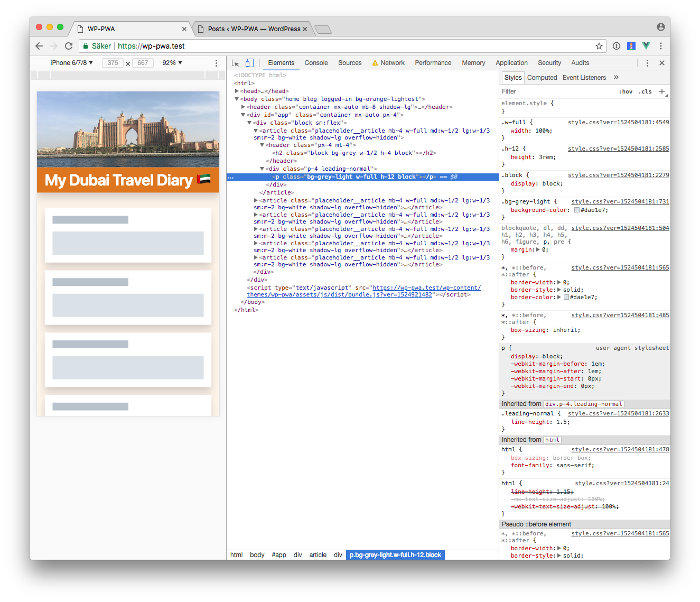Open the Chrome three-dot menu
The width and height of the screenshot is (700, 602).
(x=661, y=46)
